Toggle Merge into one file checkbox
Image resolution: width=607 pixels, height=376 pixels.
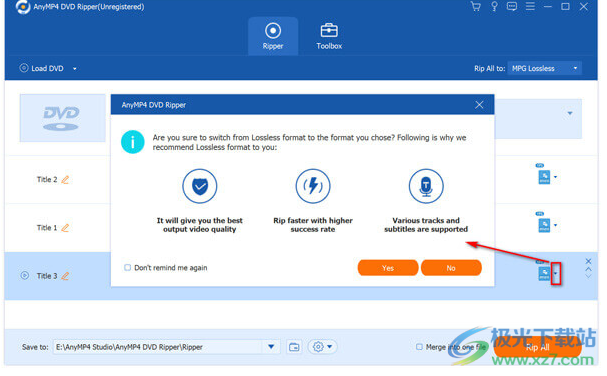coord(419,347)
